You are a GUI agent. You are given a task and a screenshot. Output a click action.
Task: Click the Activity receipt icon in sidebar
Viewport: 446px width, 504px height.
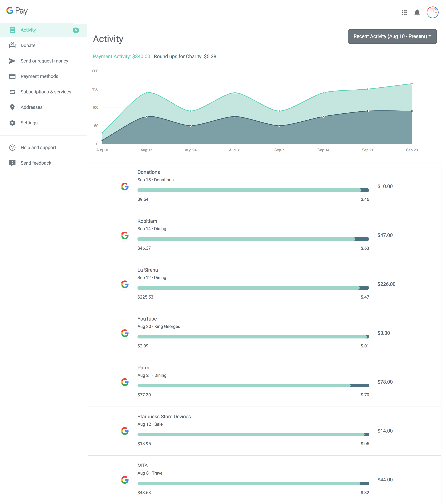point(12,30)
